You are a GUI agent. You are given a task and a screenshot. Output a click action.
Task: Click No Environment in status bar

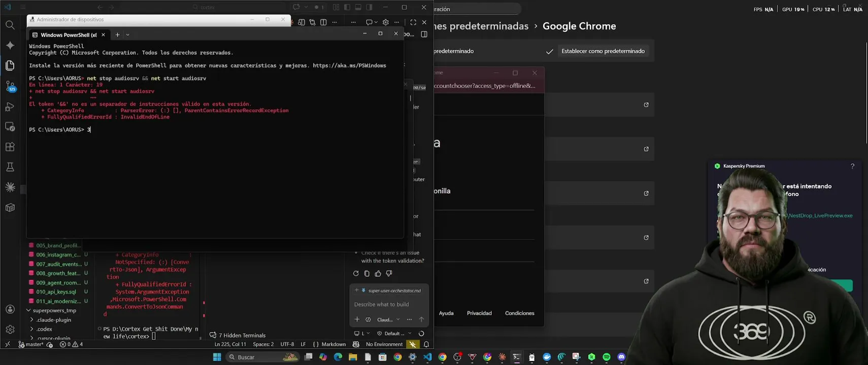pyautogui.click(x=384, y=344)
